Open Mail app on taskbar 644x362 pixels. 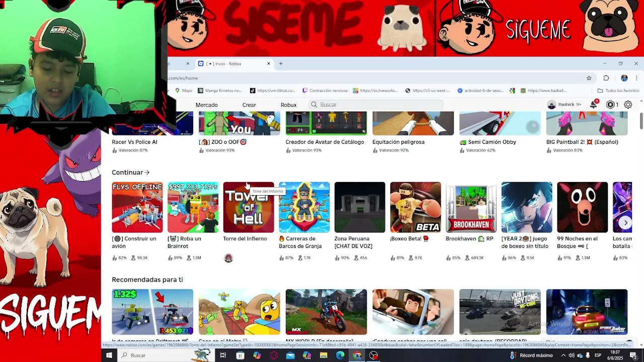tap(290, 355)
